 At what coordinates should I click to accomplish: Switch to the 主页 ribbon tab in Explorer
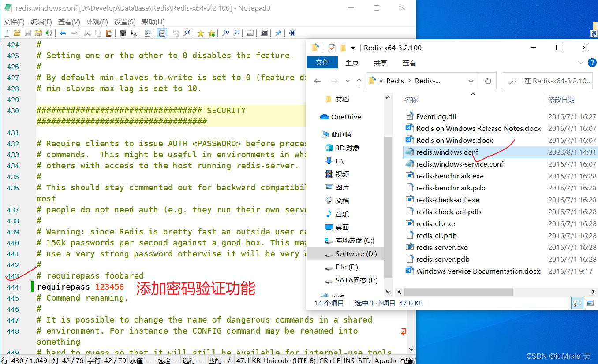tap(352, 63)
